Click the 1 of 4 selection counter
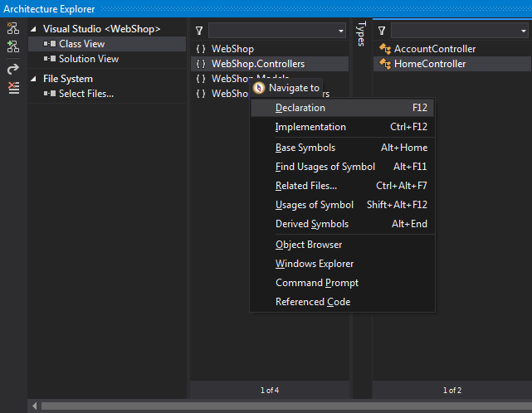This screenshot has width=532, height=413. (x=270, y=391)
